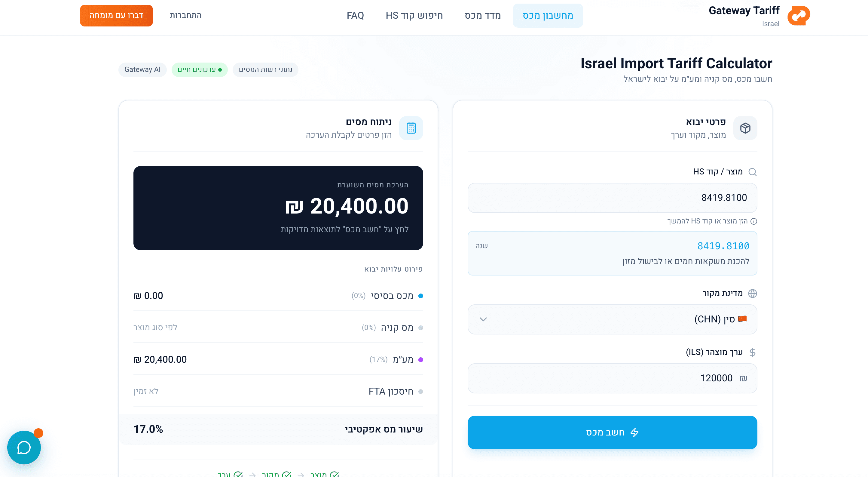This screenshot has height=477, width=868.
Task: Click the info icon under HS input
Action: pyautogui.click(x=754, y=221)
